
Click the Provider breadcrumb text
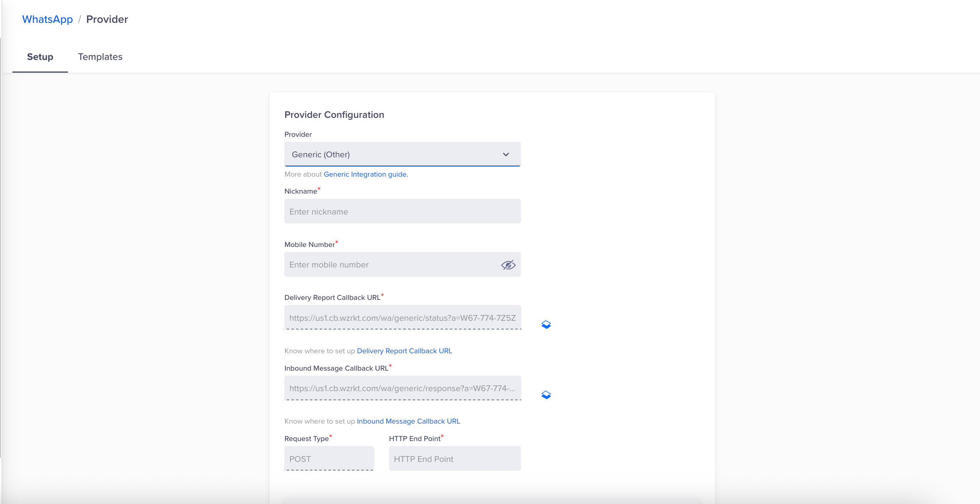tap(107, 19)
